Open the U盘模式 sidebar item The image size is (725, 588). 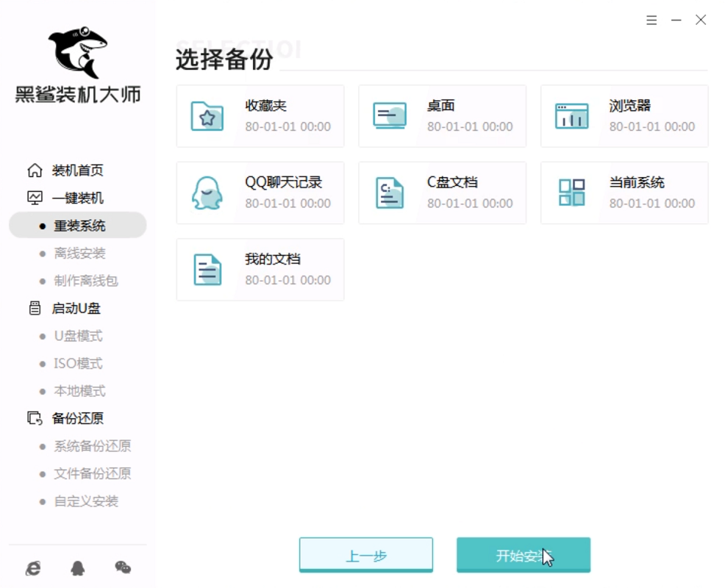click(x=78, y=336)
